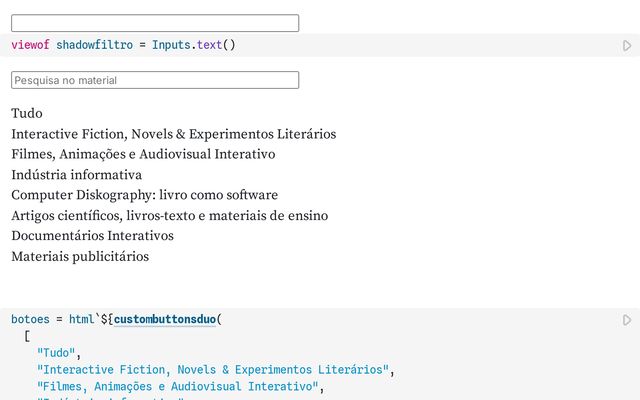This screenshot has width=640, height=400.
Task: Click the 'botoes' variable name in code
Action: [30, 320]
